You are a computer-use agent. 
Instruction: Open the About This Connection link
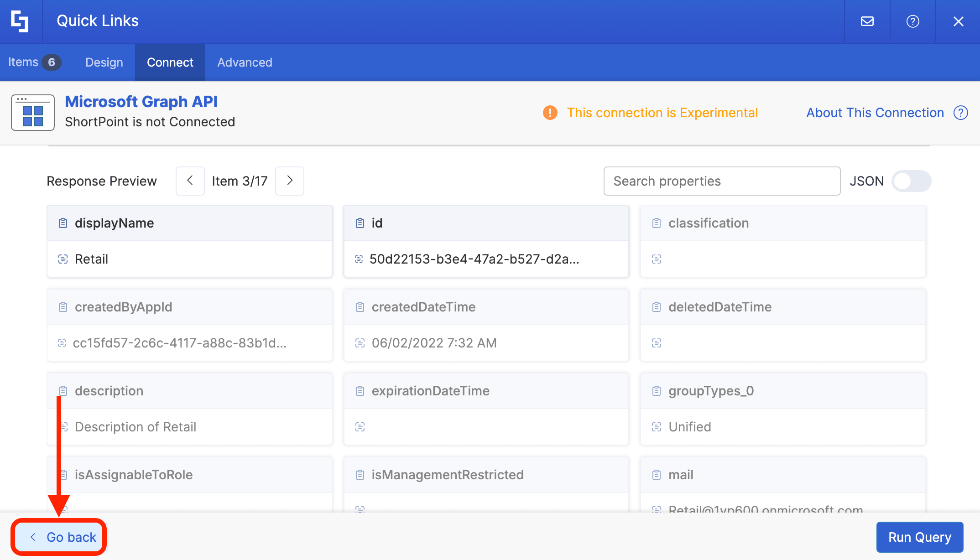point(875,113)
